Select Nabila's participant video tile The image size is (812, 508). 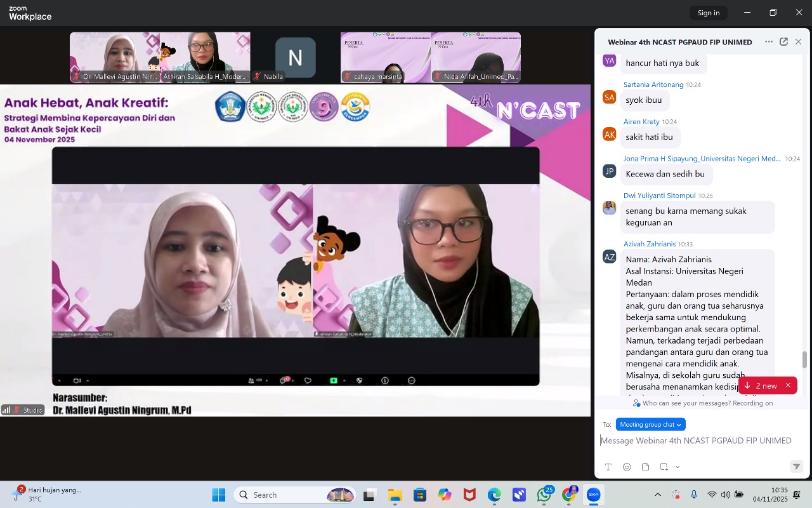pos(295,58)
